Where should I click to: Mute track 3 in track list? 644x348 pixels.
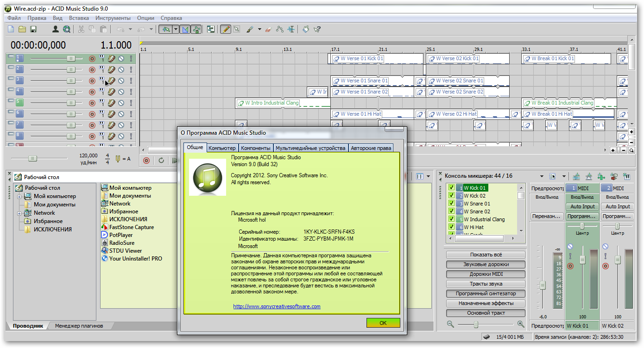(x=121, y=81)
